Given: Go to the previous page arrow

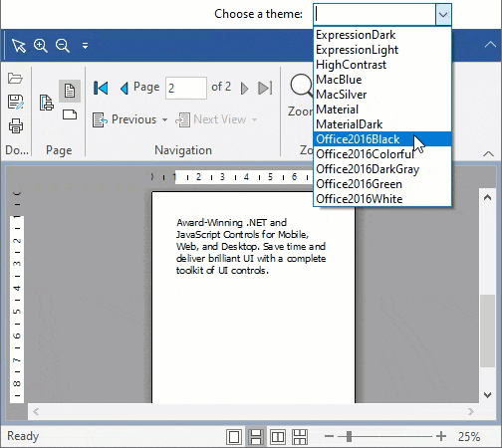Looking at the screenshot, I should 125,89.
